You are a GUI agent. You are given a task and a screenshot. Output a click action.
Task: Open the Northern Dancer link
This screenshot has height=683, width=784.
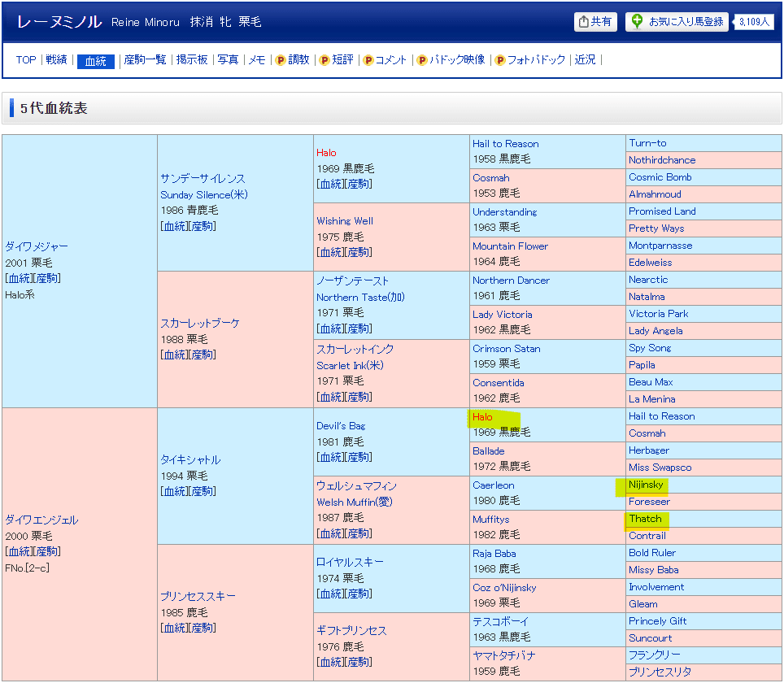pos(511,280)
